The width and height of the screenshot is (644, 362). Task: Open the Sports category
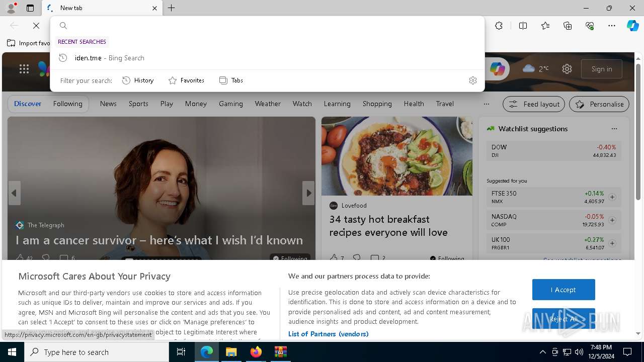point(138,104)
